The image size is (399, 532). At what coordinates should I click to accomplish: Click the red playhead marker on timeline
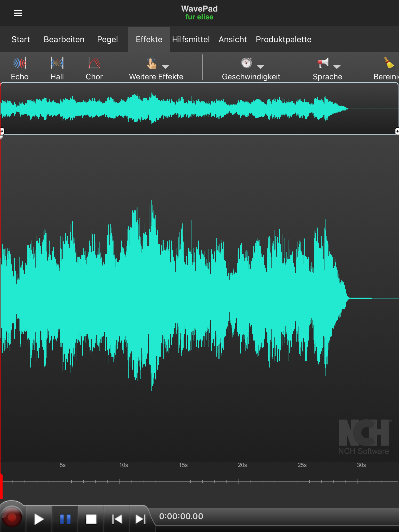pos(1,486)
